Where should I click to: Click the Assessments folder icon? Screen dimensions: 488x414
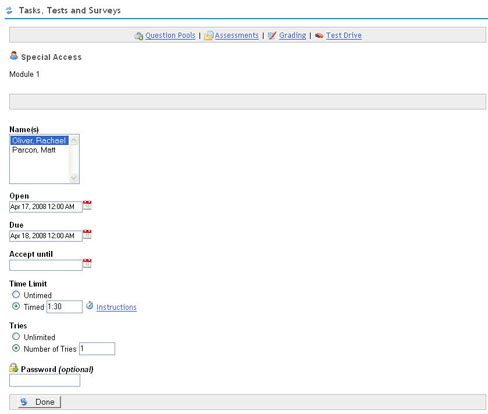[x=209, y=36]
